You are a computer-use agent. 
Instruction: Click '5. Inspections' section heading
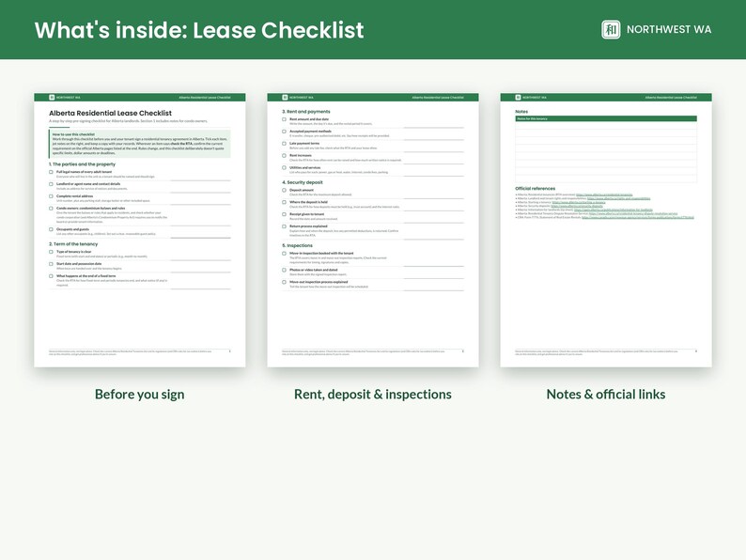297,246
